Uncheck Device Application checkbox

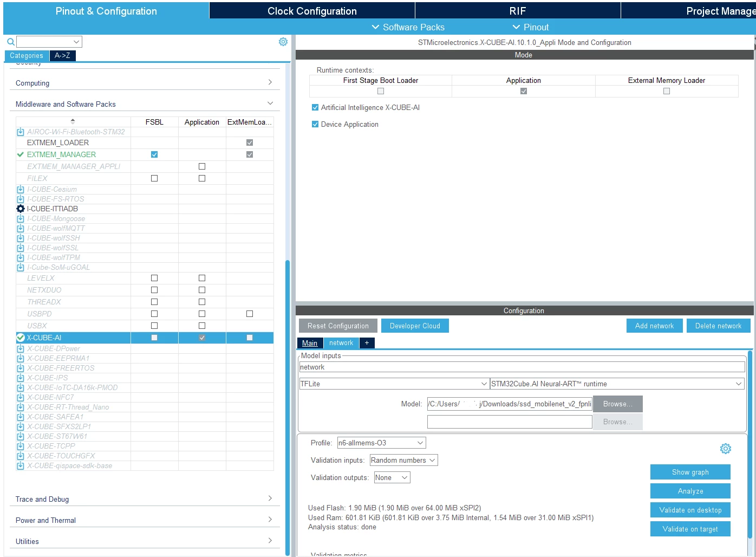(x=315, y=124)
